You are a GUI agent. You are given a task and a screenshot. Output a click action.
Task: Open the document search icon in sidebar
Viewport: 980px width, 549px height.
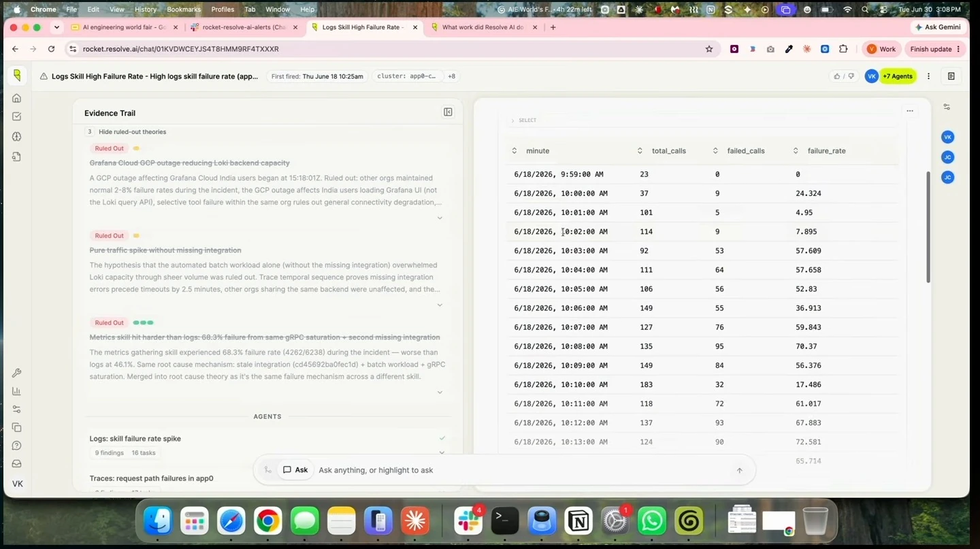[17, 156]
